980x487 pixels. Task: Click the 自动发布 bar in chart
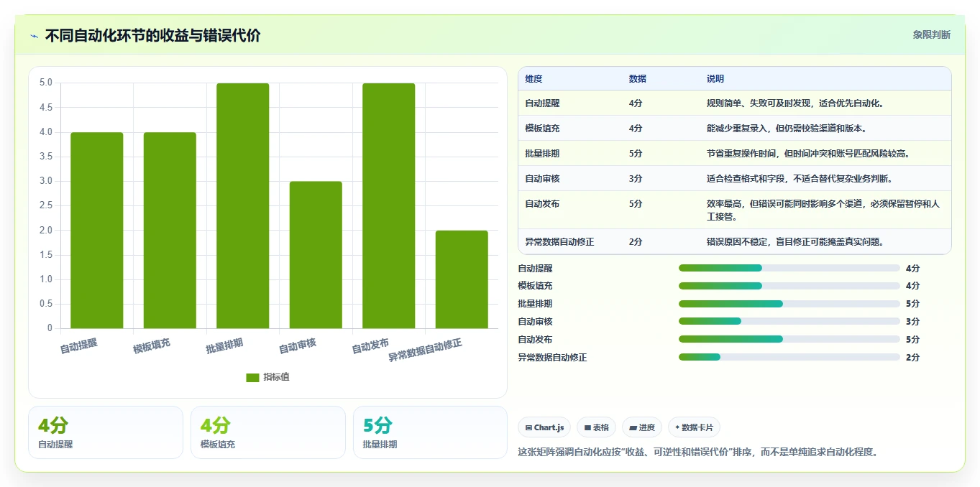(x=389, y=205)
